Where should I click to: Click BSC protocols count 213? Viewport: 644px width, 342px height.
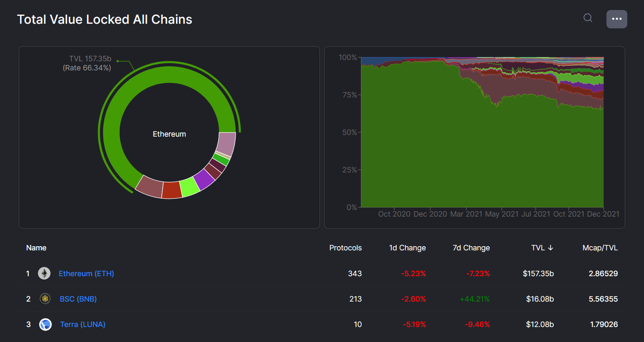click(x=355, y=299)
